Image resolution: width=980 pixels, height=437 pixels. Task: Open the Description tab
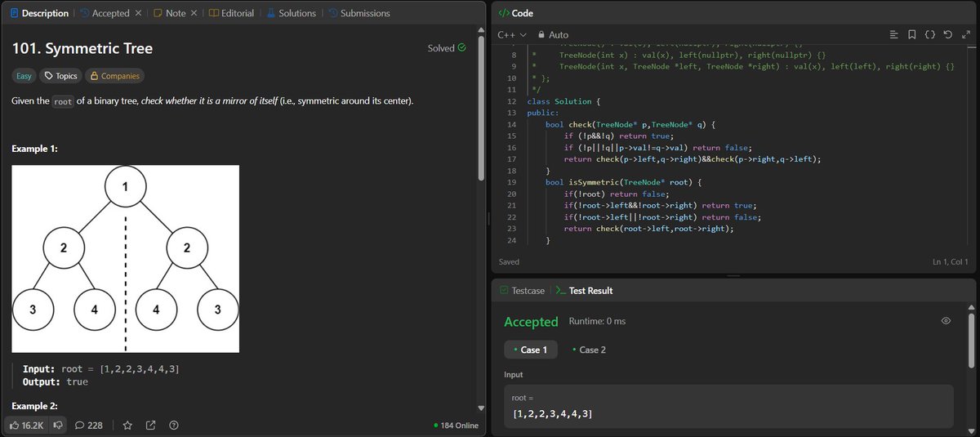[38, 13]
